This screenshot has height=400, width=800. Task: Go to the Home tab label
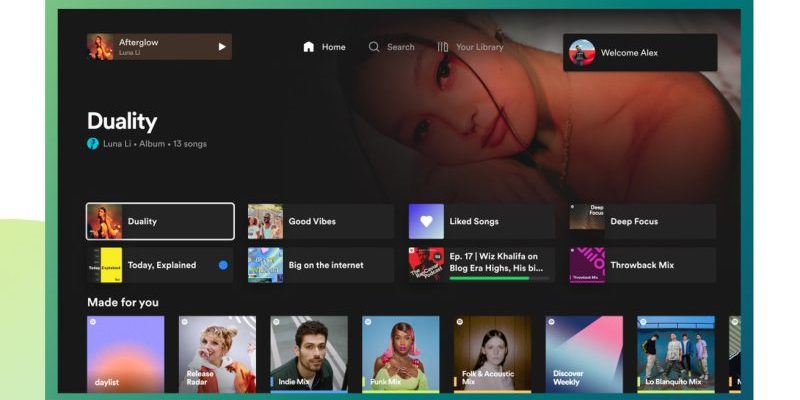click(x=334, y=47)
